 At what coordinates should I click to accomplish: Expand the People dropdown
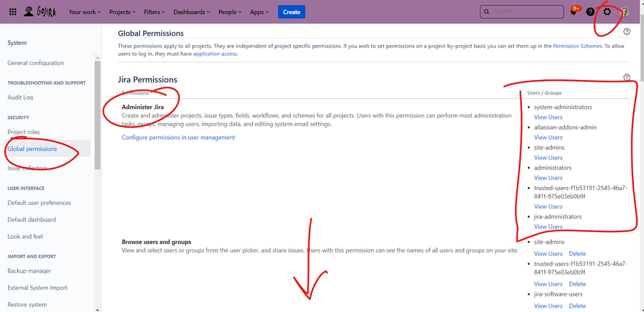[230, 12]
